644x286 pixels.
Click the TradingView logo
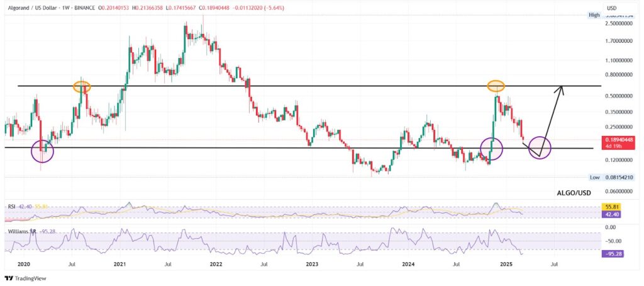(25, 278)
